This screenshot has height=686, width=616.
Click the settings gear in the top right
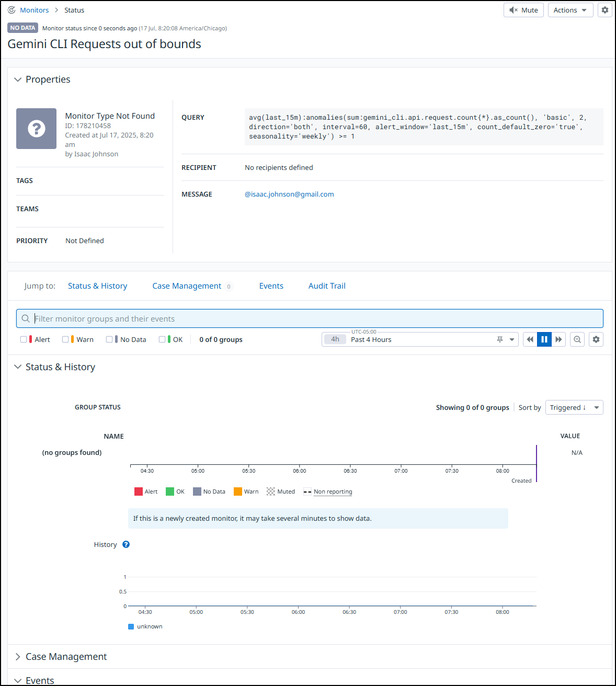pos(604,10)
